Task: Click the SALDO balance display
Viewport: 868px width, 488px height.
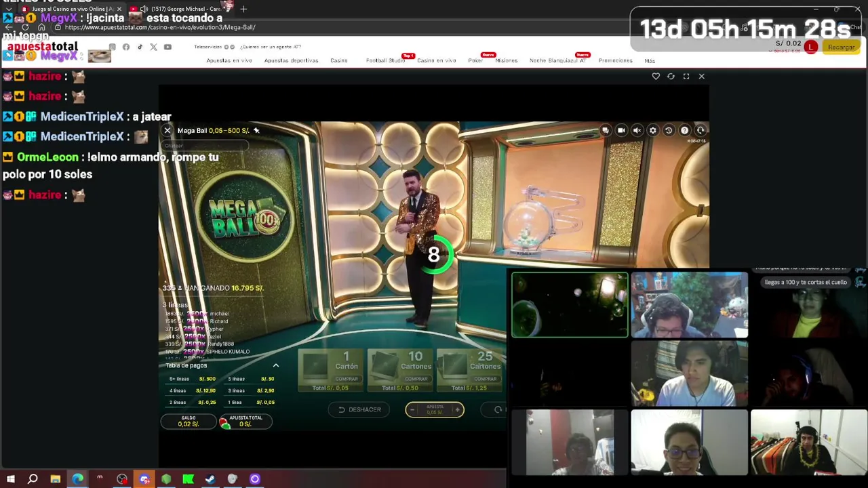Action: click(x=189, y=422)
